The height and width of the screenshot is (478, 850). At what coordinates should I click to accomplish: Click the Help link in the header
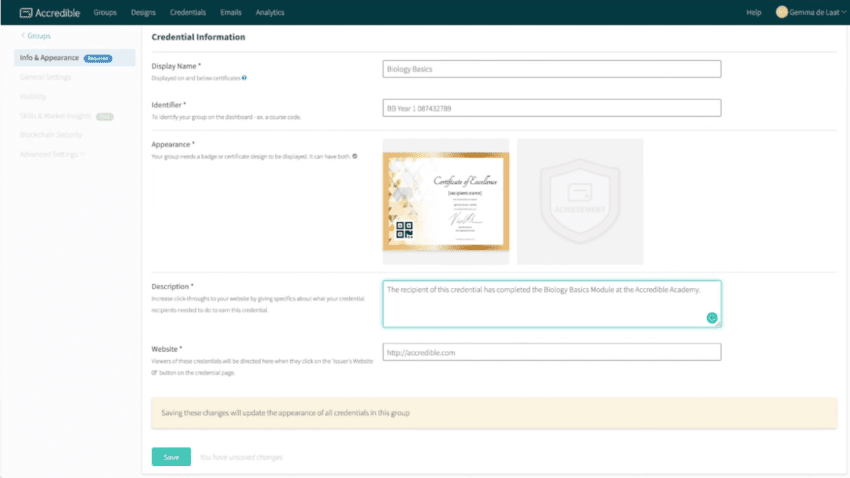coord(754,12)
